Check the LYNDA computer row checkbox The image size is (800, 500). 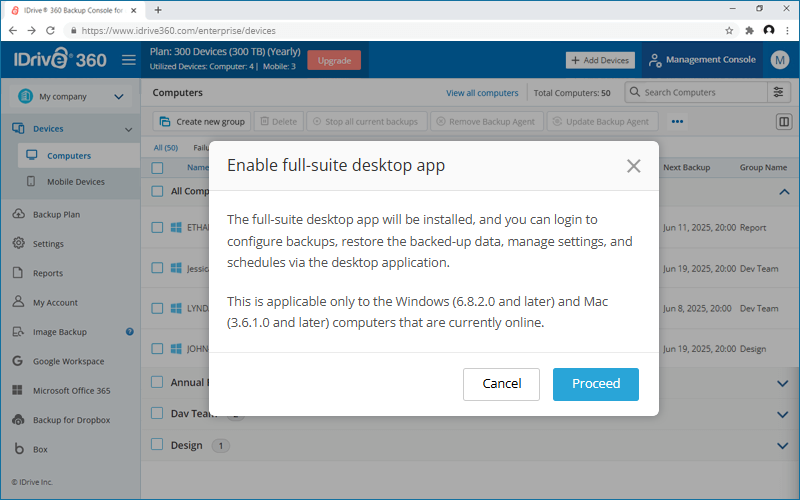point(157,308)
